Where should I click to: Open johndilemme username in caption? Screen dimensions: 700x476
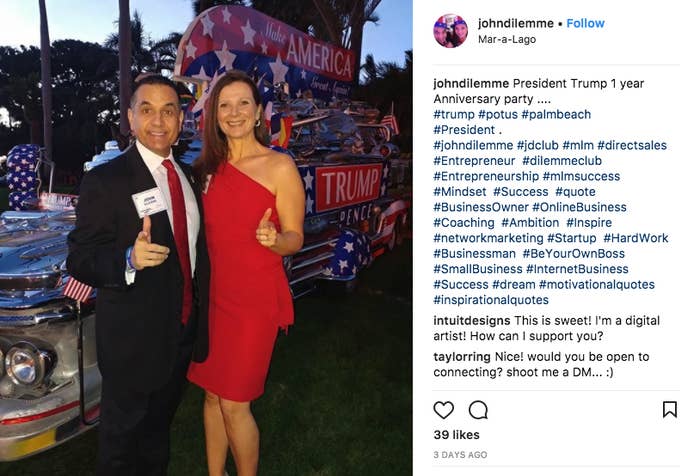click(x=471, y=84)
